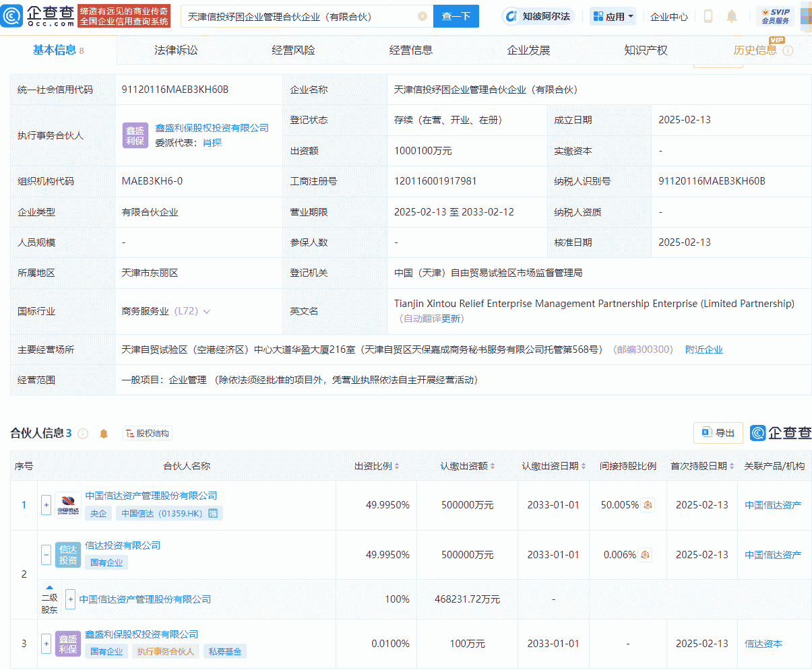Switch to the 法律诉讼 tab
This screenshot has height=670, width=812.
[x=178, y=49]
